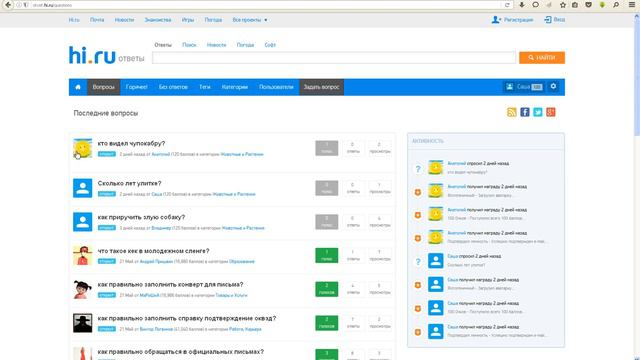The width and height of the screenshot is (640, 360).
Task: Select Софт above the search box
Action: click(x=270, y=45)
